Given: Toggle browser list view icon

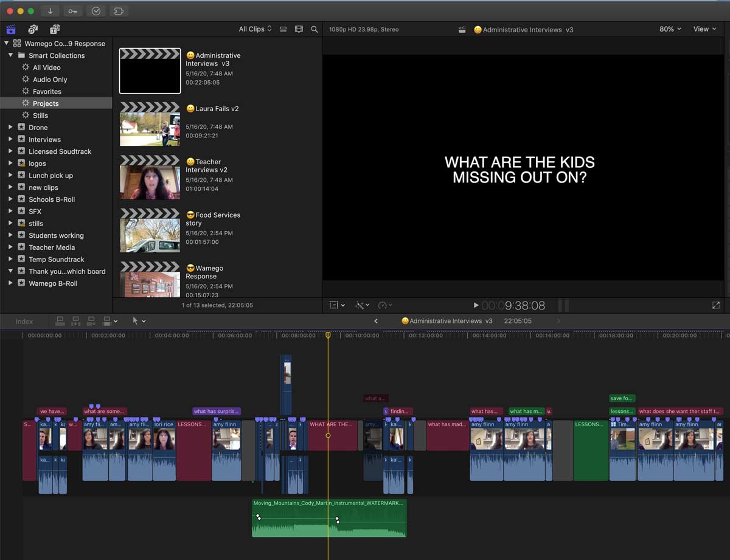Looking at the screenshot, I should [x=283, y=29].
